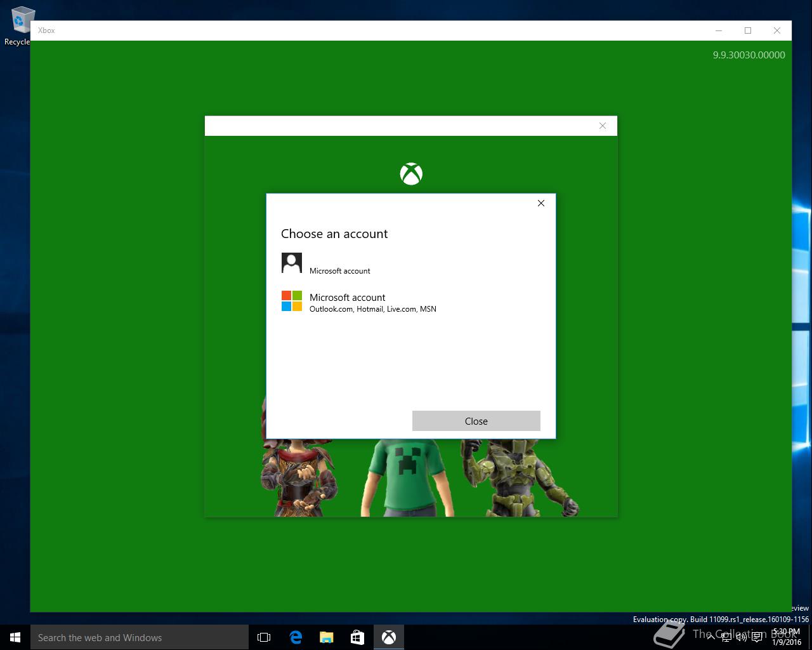Click the Xbox logo in sign-in panel

(x=411, y=174)
